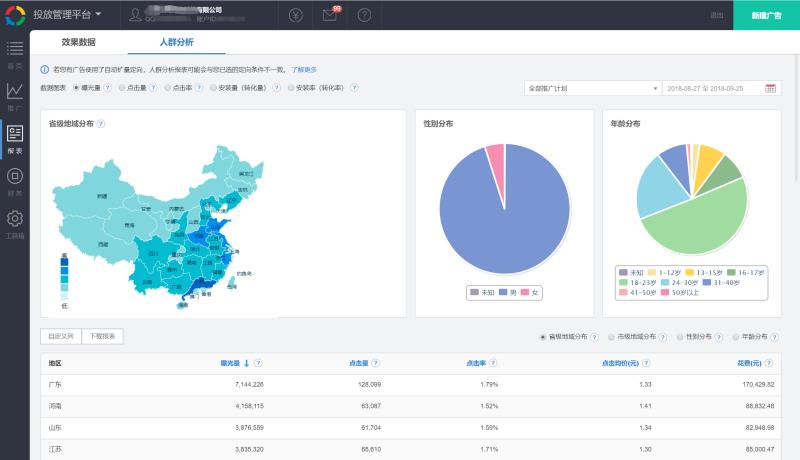Select 省级地域分布 table radio button

click(543, 337)
